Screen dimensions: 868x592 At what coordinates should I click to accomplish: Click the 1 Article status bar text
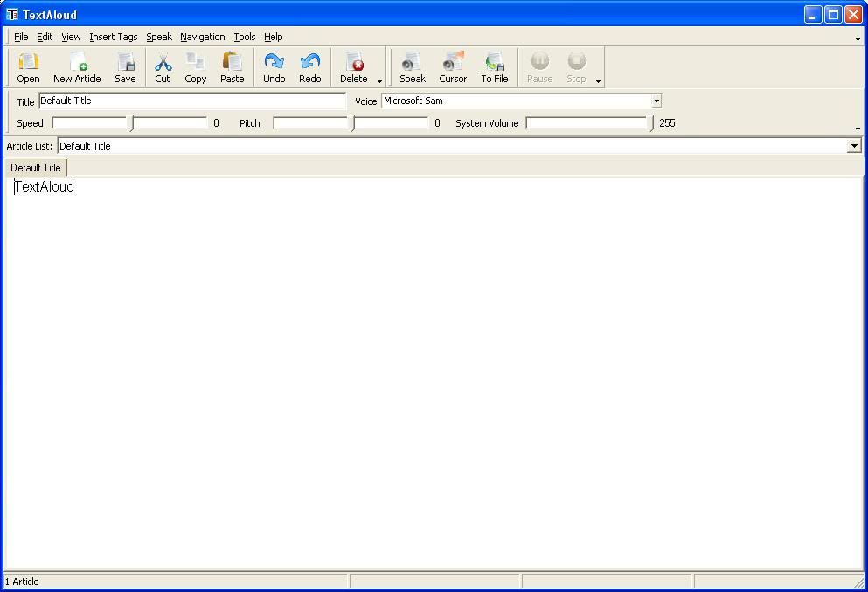click(22, 582)
